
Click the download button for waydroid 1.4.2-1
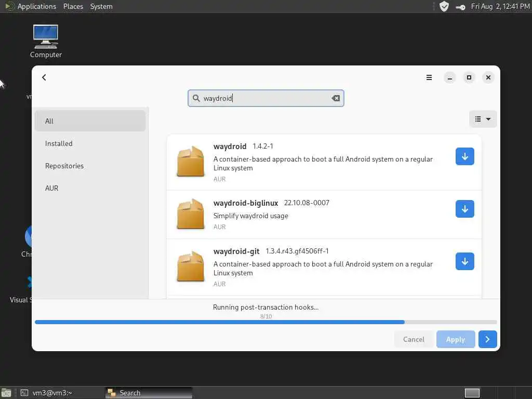coord(465,156)
